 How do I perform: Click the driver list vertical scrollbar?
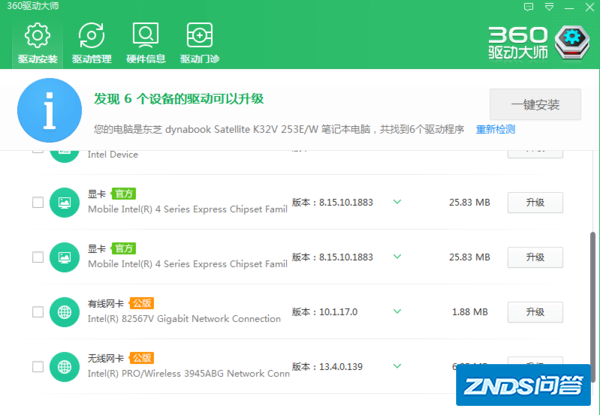(x=593, y=306)
